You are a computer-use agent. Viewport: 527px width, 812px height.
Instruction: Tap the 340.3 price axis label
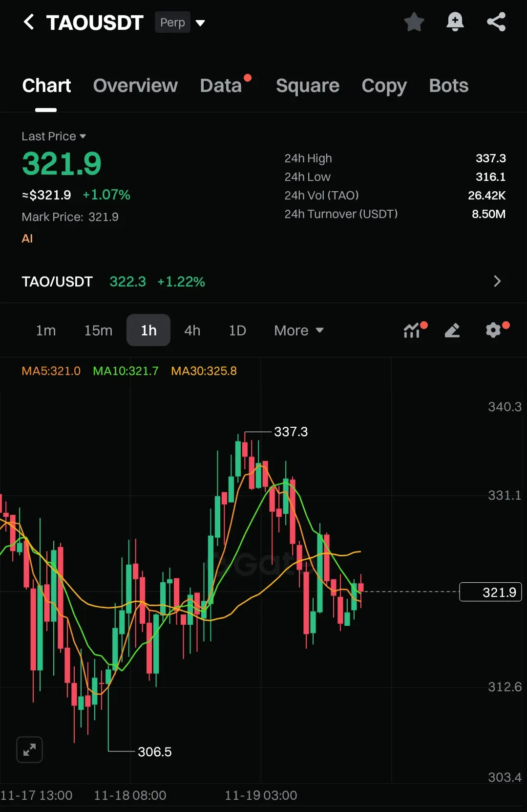click(x=505, y=407)
